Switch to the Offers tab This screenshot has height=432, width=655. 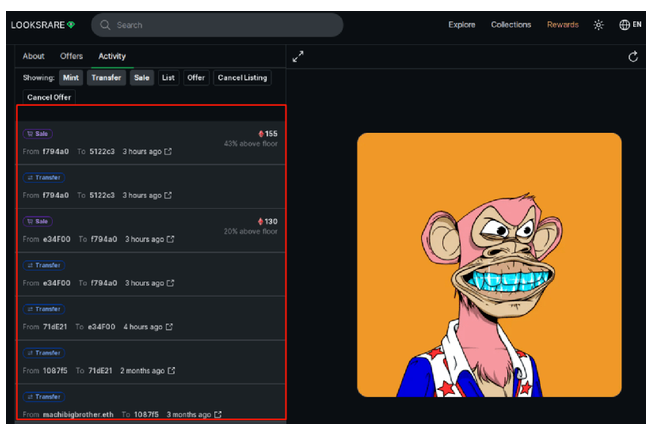pos(71,56)
